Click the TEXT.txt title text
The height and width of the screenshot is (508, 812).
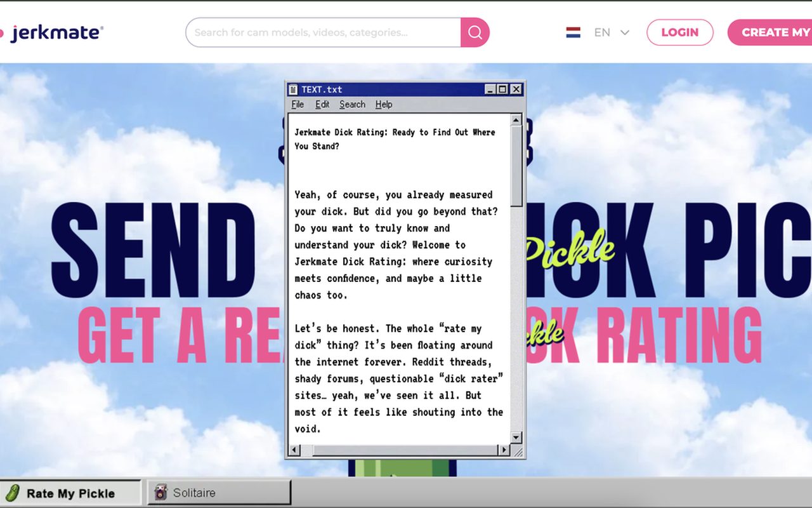(322, 90)
